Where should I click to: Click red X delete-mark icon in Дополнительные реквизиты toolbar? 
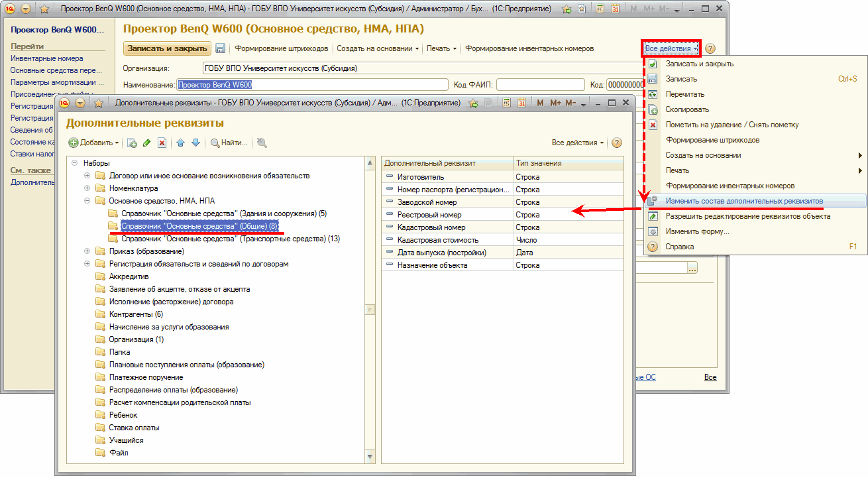[162, 143]
